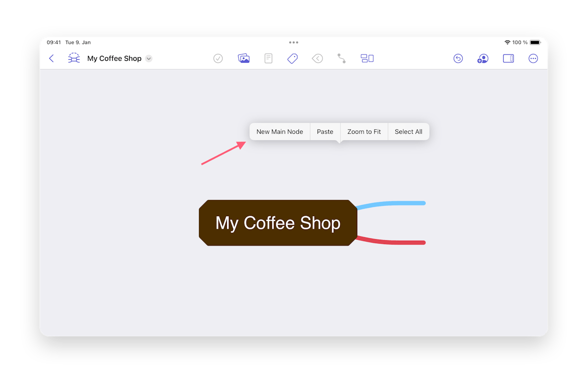Select the connection tool
Image resolution: width=588 pixels, height=373 pixels.
(342, 58)
